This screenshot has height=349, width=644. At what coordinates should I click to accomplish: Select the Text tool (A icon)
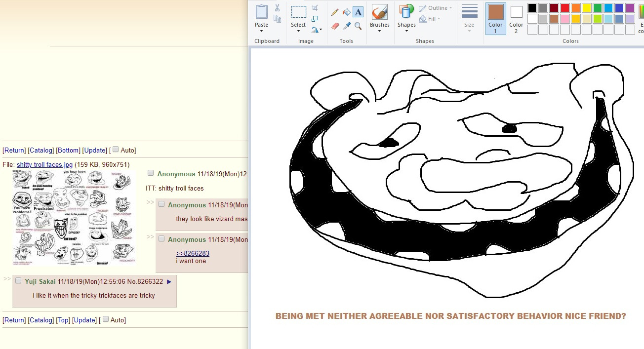click(358, 12)
